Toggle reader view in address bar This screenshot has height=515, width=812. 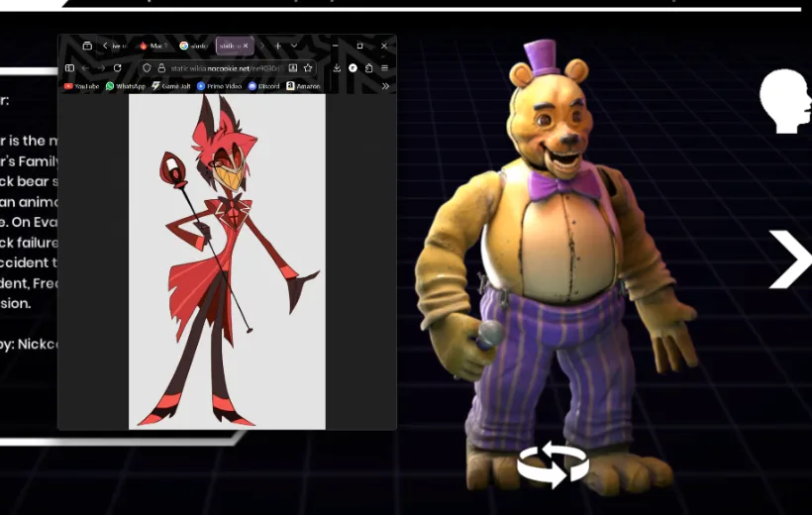coord(292,68)
